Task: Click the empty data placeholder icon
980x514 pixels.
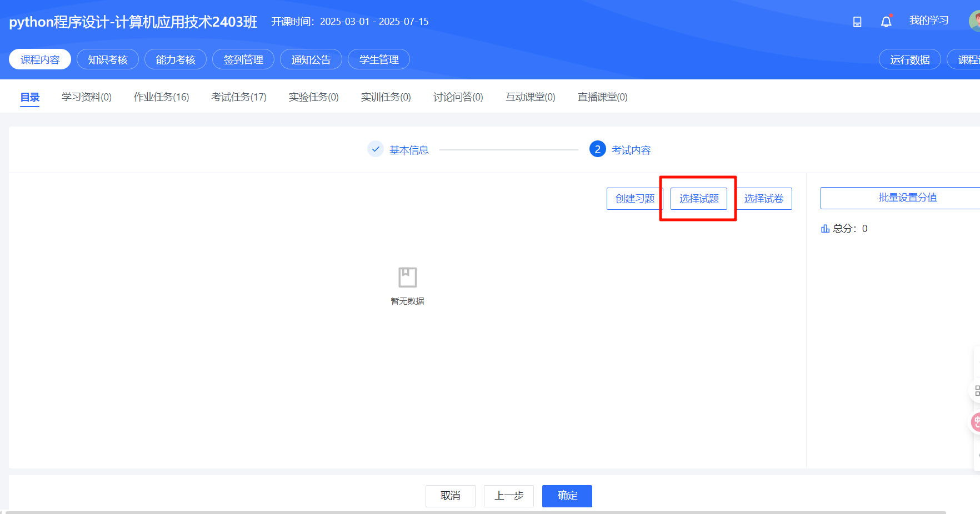Action: pyautogui.click(x=407, y=277)
